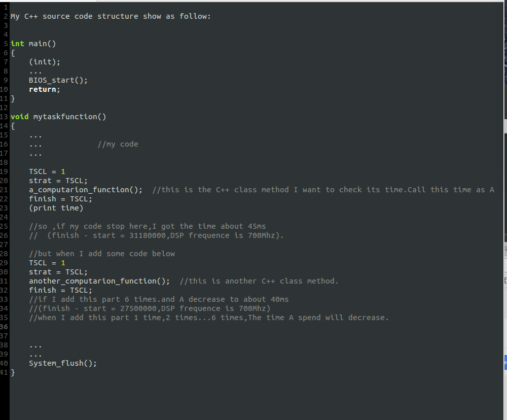Click the a_computarion_function() call
Image resolution: width=507 pixels, height=420 pixels.
pos(85,190)
